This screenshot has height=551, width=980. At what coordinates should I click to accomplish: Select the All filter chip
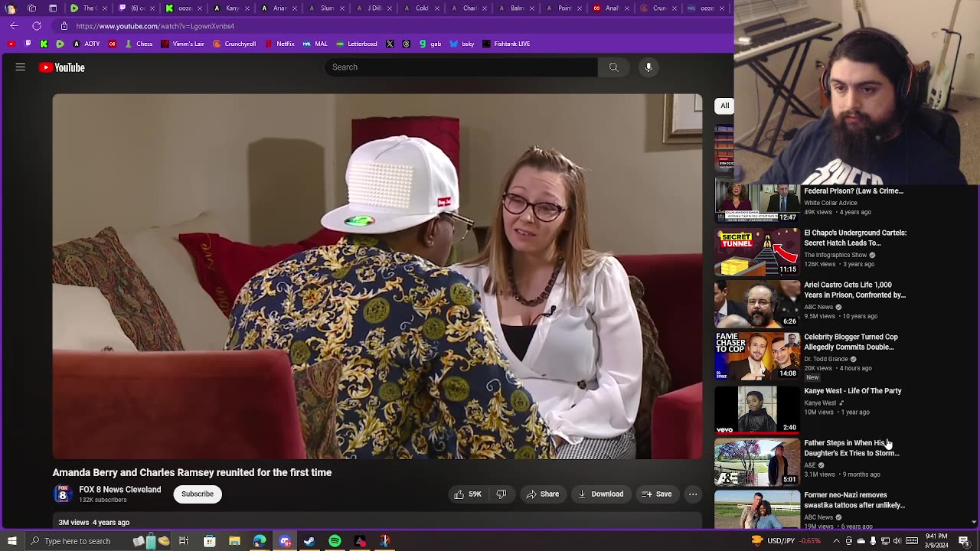coord(724,106)
